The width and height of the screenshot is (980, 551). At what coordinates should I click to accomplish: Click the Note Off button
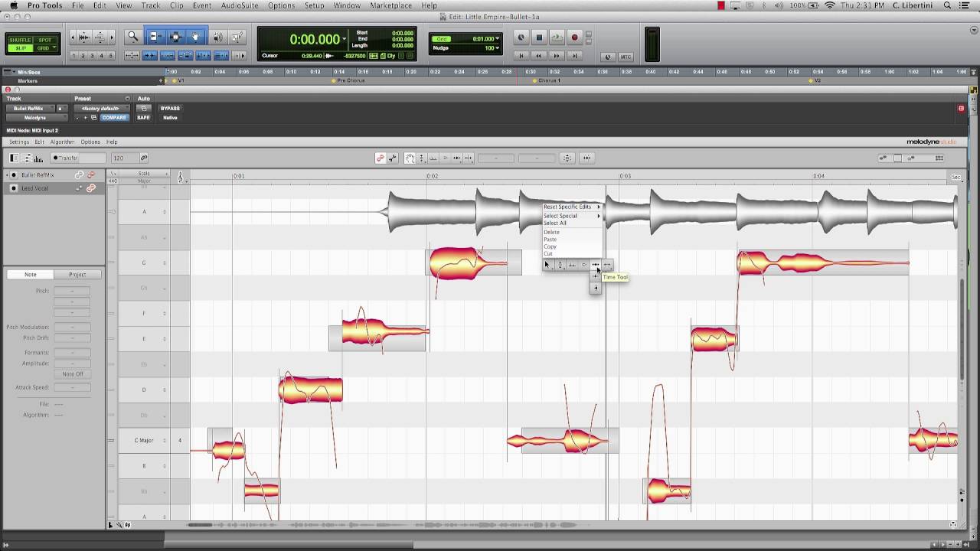(73, 373)
